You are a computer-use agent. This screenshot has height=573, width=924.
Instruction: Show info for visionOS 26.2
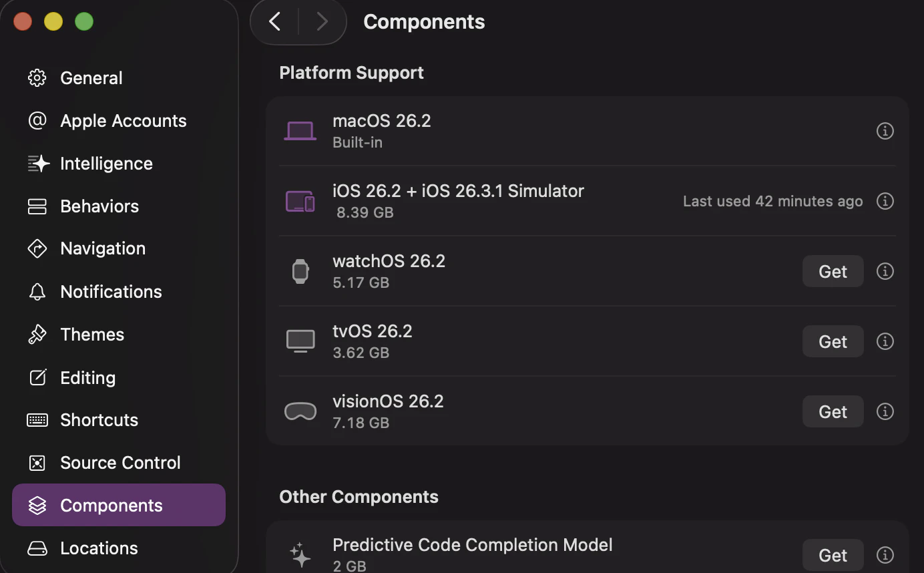click(x=885, y=411)
